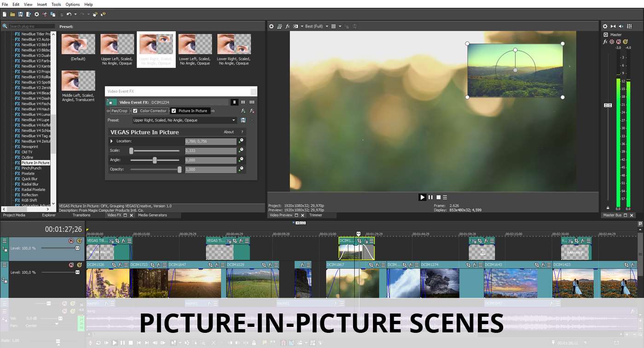
Task: Animate the Scale parameter keyframe icon
Action: point(240,150)
